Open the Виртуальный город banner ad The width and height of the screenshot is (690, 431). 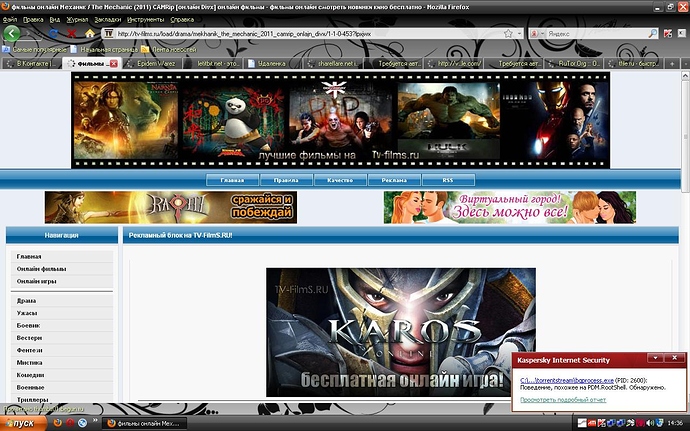point(510,207)
